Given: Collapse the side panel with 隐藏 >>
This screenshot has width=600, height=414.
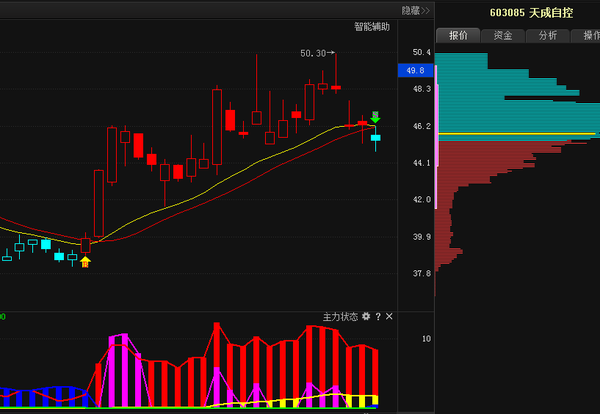Looking at the screenshot, I should pyautogui.click(x=415, y=10).
